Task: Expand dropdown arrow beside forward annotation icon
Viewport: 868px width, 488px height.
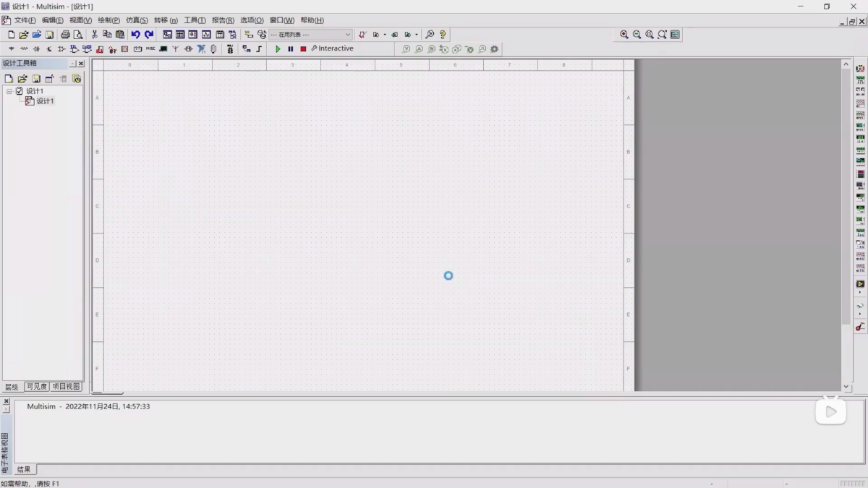Action: coord(416,35)
